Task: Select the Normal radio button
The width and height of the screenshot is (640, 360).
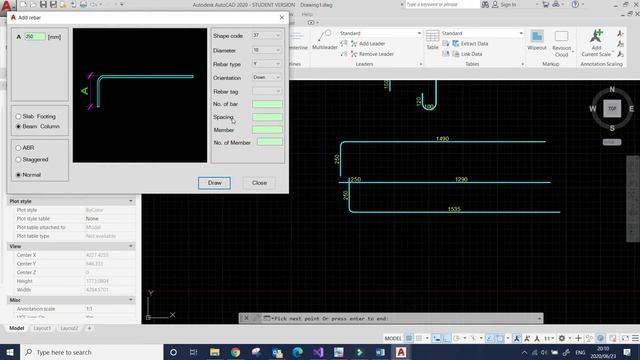Action: click(x=18, y=175)
